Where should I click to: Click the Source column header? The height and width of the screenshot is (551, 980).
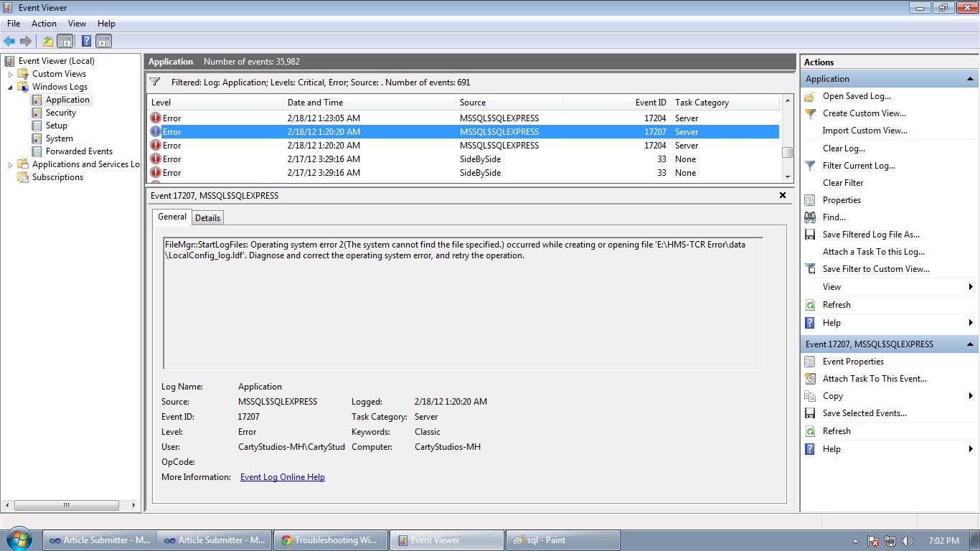coord(509,103)
